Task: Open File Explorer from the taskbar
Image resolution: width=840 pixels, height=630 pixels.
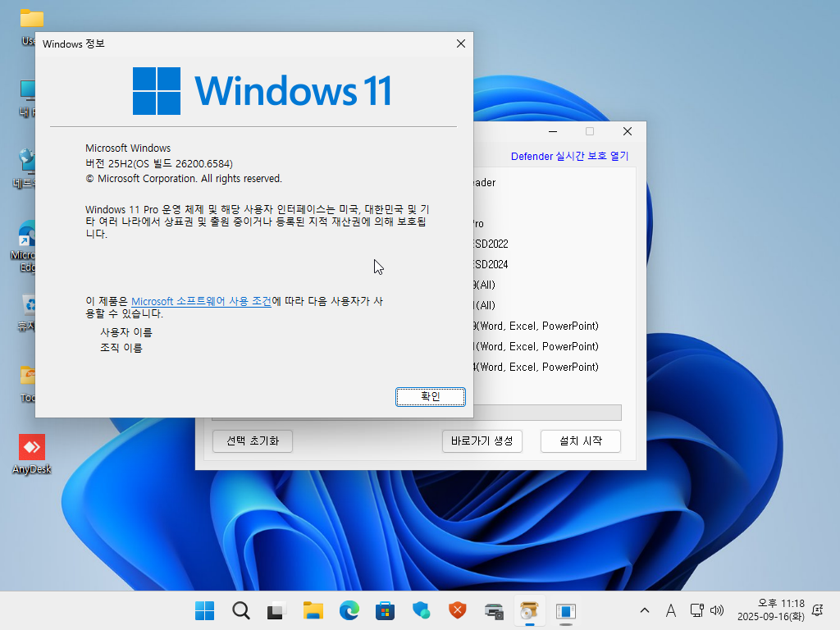Action: 313,610
